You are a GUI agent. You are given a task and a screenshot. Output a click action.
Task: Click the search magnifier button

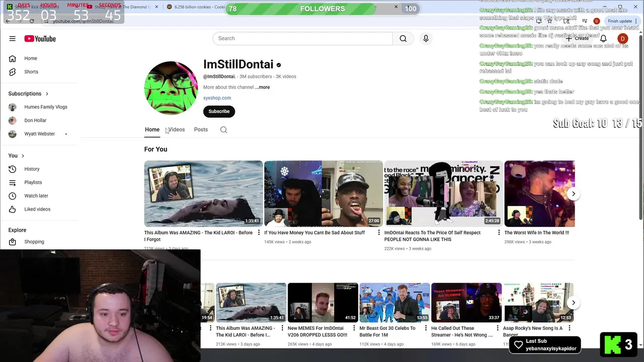(403, 38)
